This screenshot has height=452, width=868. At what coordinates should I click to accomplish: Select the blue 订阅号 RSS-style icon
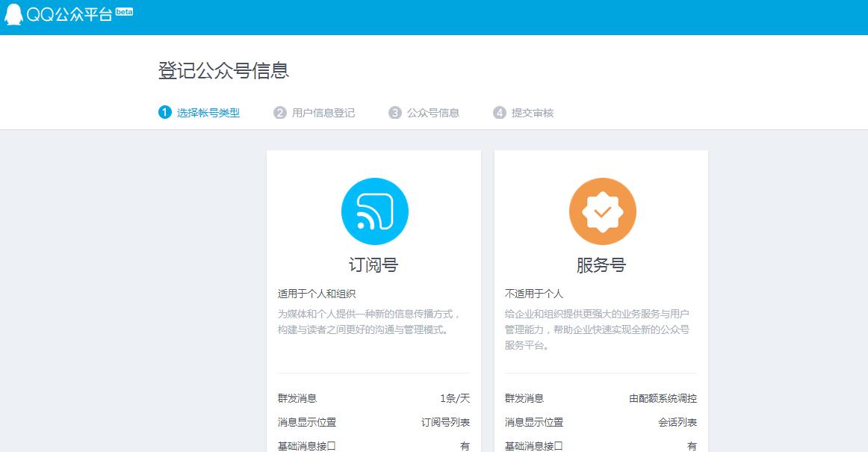(x=374, y=211)
